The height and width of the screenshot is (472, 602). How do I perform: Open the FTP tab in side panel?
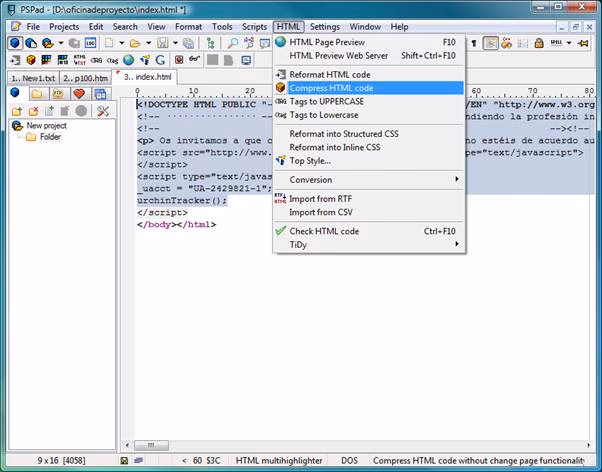click(58, 93)
